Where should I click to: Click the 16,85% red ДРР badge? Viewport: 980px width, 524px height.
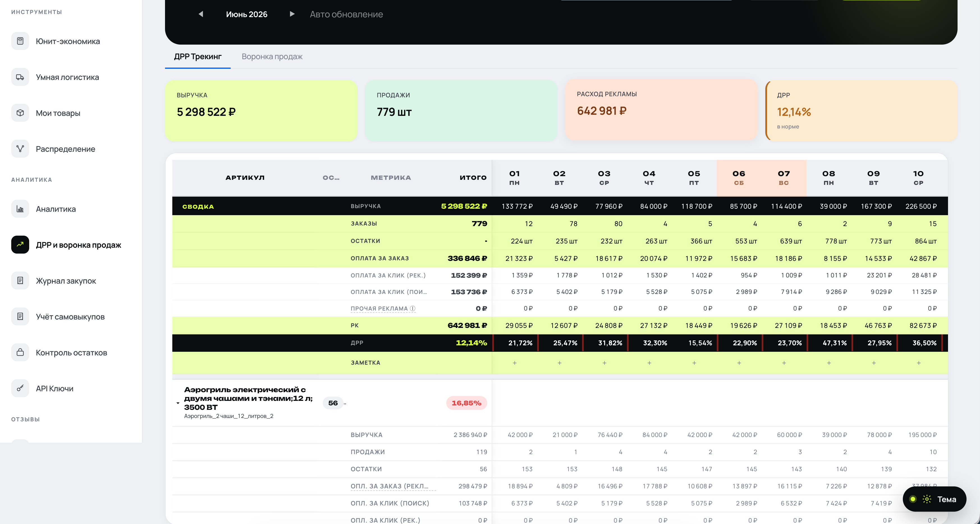[x=466, y=403]
